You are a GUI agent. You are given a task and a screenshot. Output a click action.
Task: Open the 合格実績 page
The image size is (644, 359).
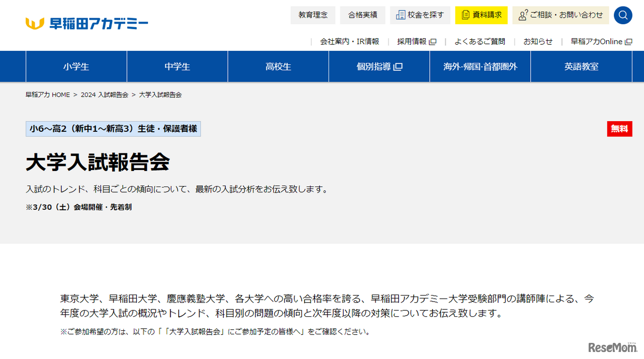click(363, 15)
